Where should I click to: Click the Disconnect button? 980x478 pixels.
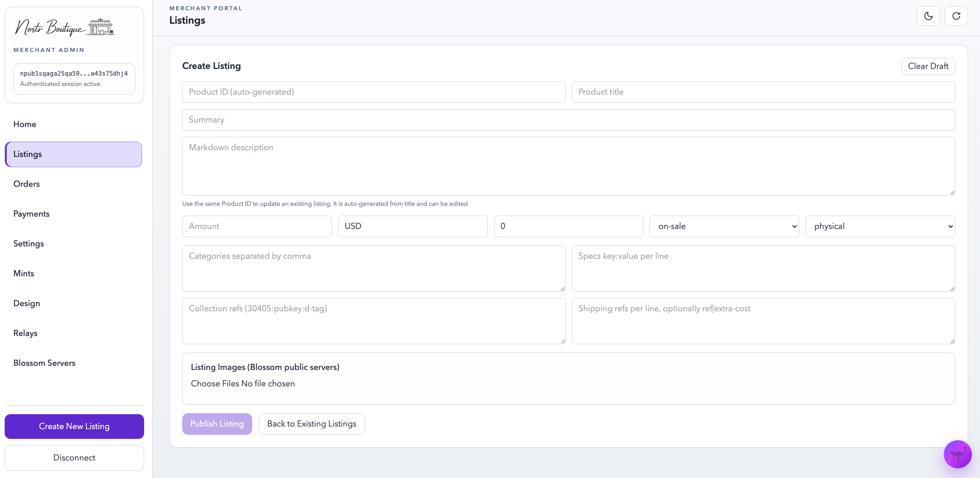click(74, 458)
